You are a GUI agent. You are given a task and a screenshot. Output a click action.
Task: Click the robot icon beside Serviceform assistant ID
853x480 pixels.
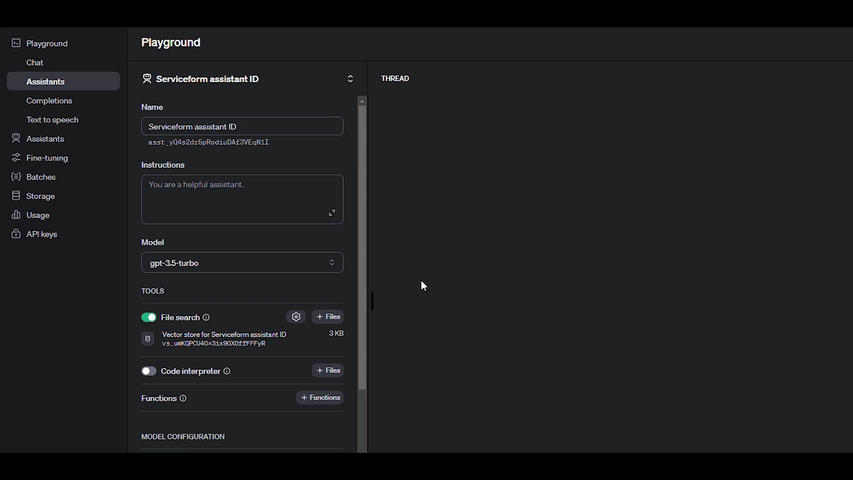[x=147, y=78]
